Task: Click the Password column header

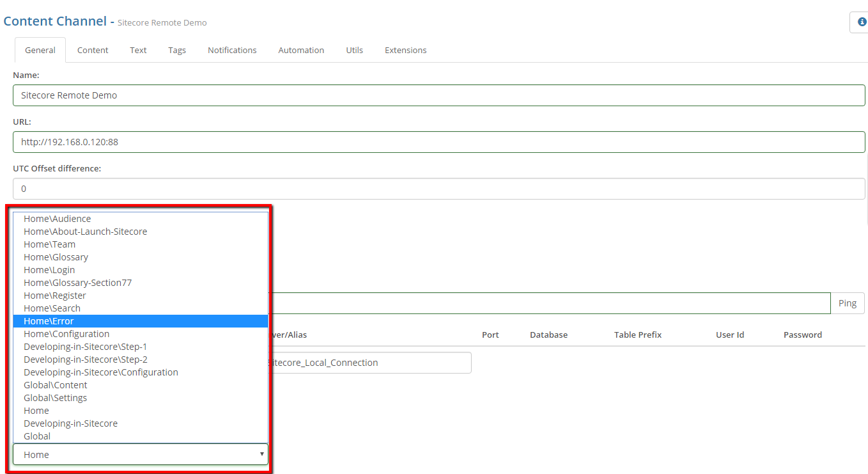Action: (803, 335)
